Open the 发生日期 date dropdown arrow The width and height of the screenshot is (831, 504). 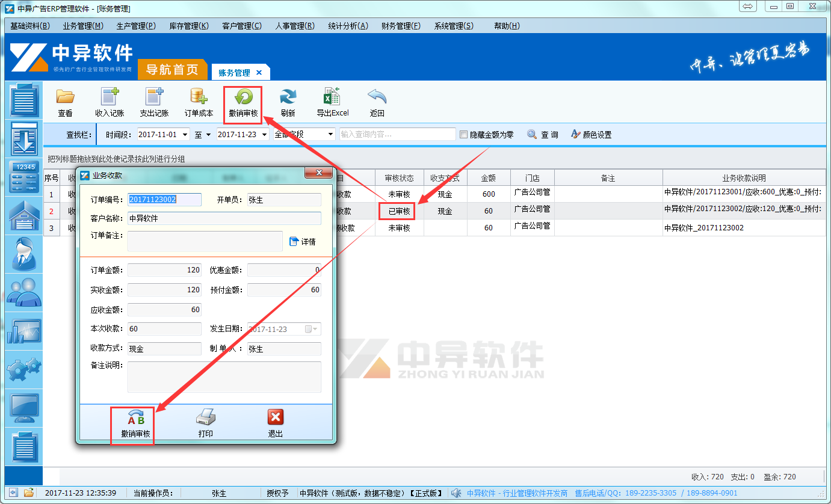pyautogui.click(x=317, y=329)
